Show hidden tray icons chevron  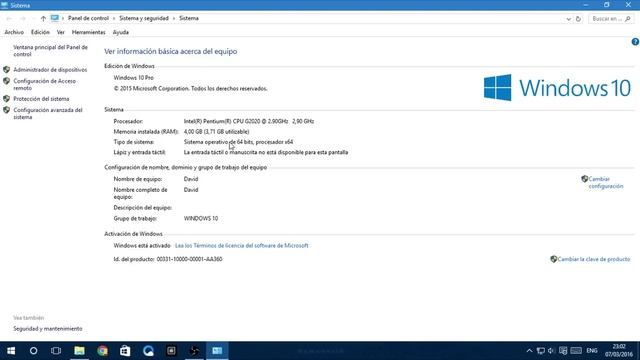529,351
